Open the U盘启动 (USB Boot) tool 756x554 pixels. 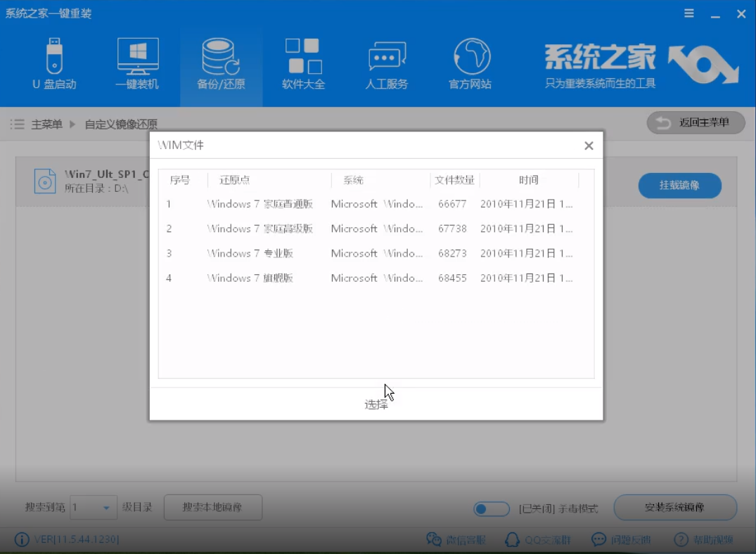(55, 65)
